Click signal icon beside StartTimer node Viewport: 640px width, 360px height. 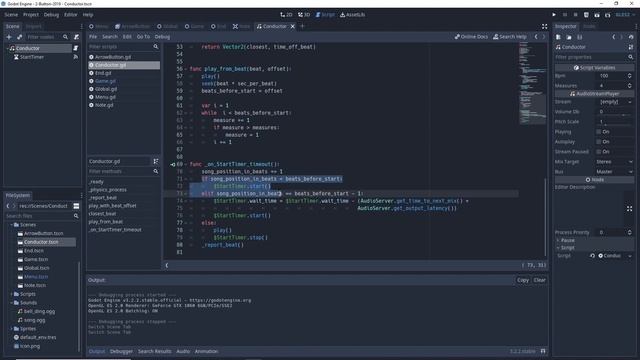pos(76,57)
